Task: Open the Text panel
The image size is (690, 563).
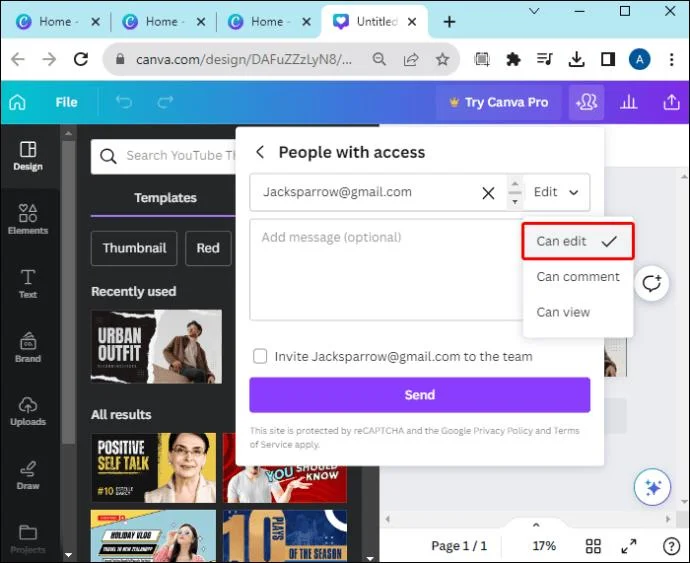Action: (28, 283)
